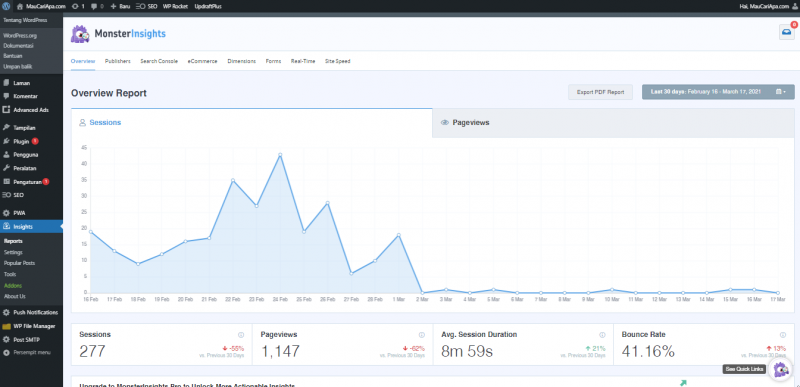The height and width of the screenshot is (387, 800).
Task: Click the Komentar sidebar icon
Action: pyautogui.click(x=6, y=96)
